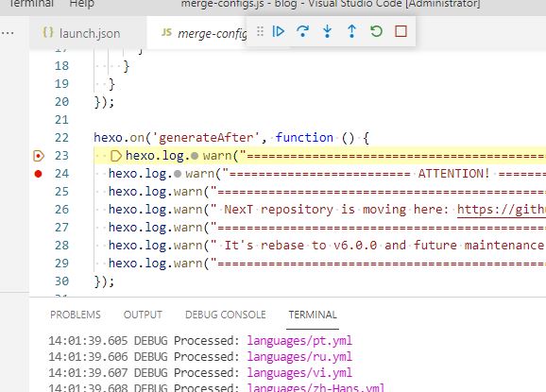Image resolution: width=546 pixels, height=392 pixels.
Task: Toggle the breakpoint on line 24
Action: coord(39,174)
